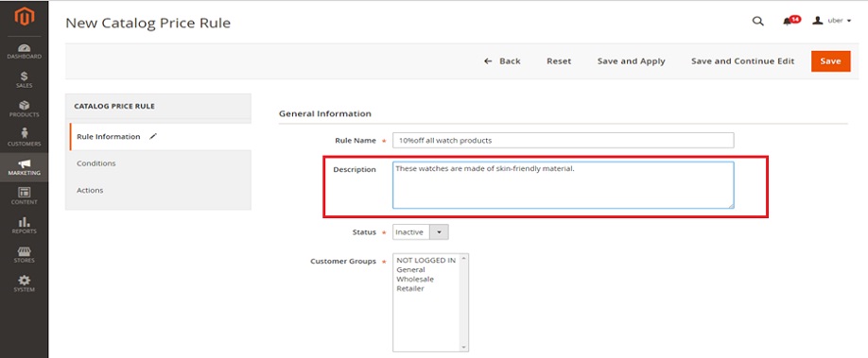The image size is (868, 358).
Task: Click Save and Continue Edit
Action: pyautogui.click(x=742, y=61)
